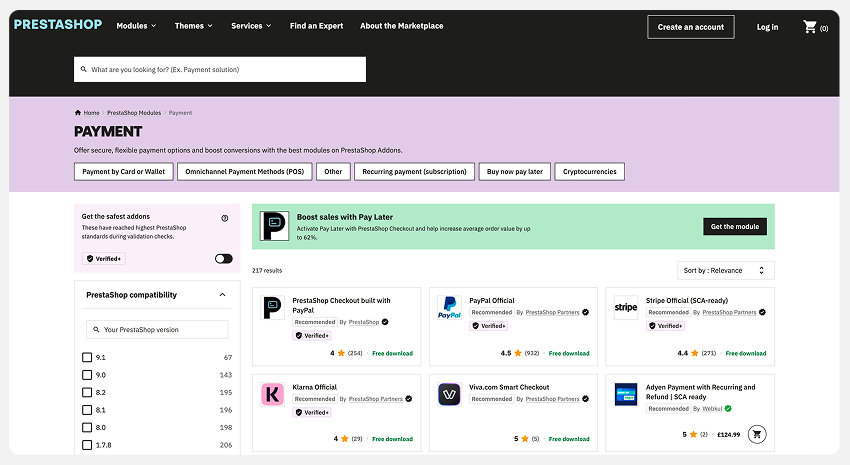
Task: Filter by Payment by Card or Wallet
Action: pyautogui.click(x=124, y=171)
